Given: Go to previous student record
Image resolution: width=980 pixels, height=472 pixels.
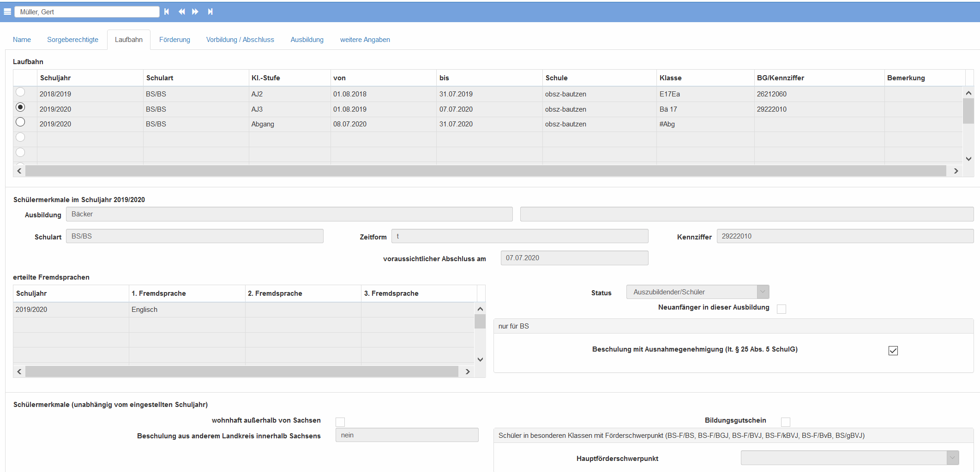Looking at the screenshot, I should tap(181, 12).
